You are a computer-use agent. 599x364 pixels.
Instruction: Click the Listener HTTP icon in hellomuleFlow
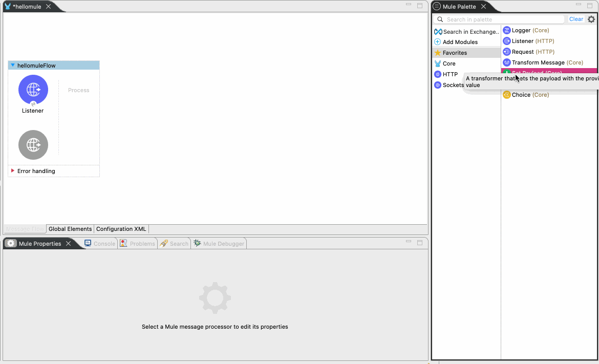33,90
